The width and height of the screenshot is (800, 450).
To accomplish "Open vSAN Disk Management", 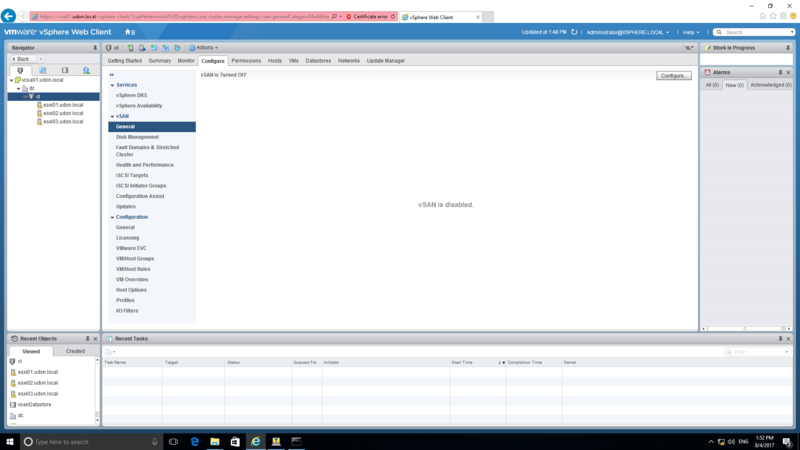I will [137, 137].
